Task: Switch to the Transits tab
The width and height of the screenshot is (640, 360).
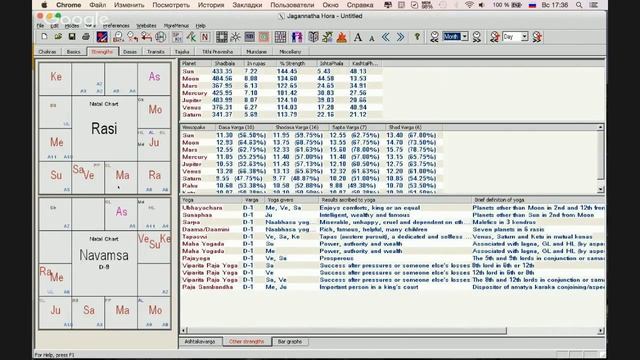Action: (x=156, y=52)
